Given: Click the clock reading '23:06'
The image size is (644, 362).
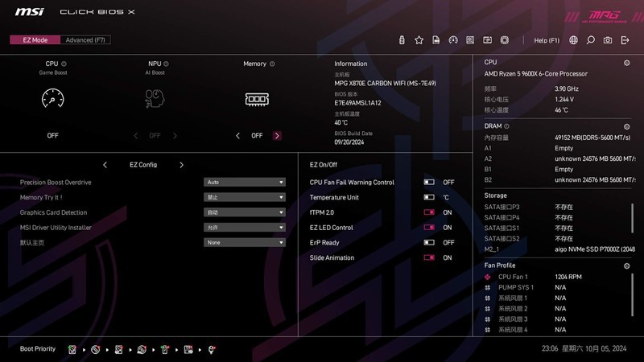Looking at the screenshot, I should 550,349.
